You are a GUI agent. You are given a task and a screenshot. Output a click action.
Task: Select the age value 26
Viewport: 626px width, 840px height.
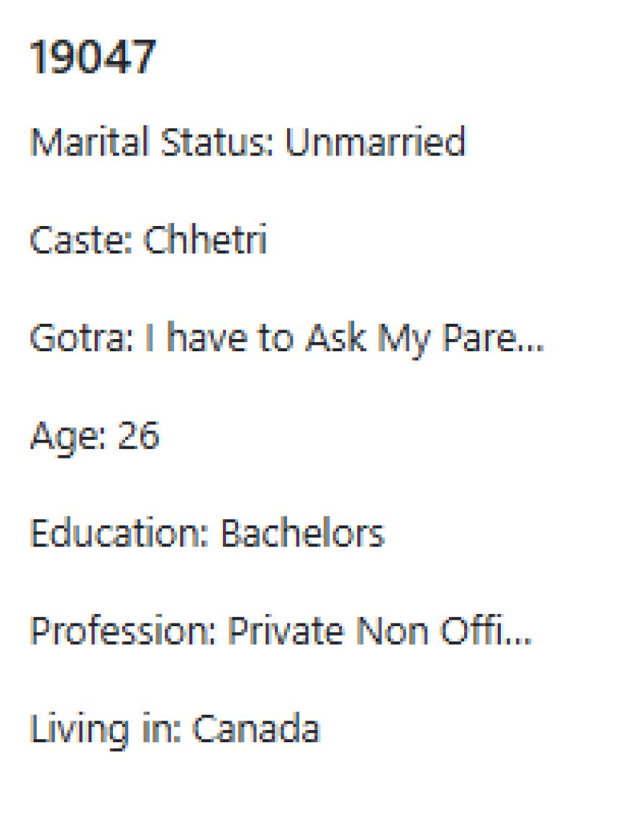click(138, 435)
